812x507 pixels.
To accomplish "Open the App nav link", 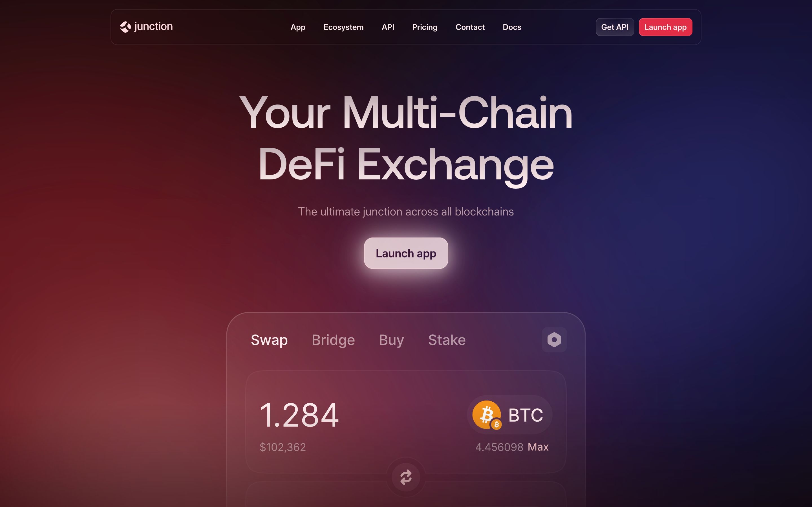I will pyautogui.click(x=298, y=27).
